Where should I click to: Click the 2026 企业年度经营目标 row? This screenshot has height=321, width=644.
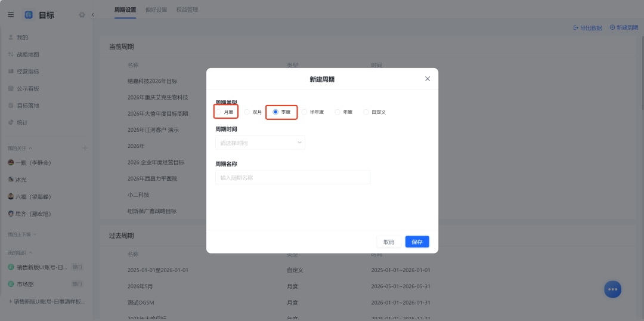(156, 162)
